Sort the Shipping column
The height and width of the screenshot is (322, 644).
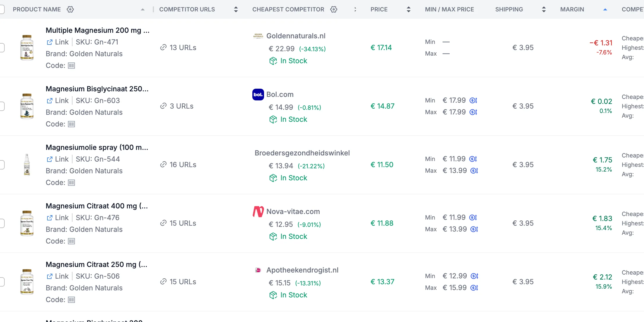tap(544, 9)
